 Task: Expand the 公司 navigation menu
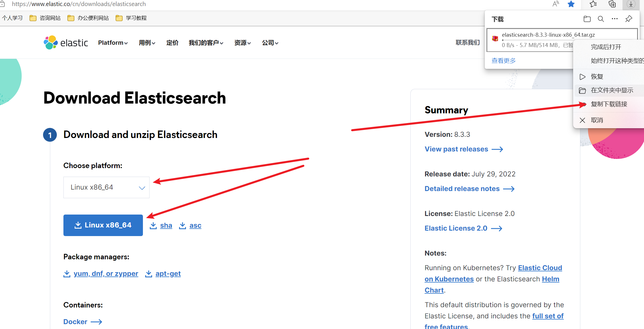[x=270, y=43]
